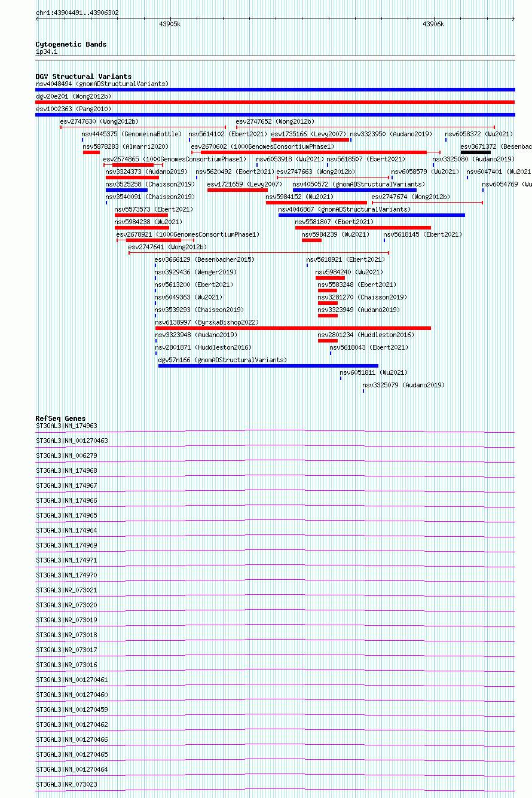
Task: Click variant esv2747652 (Wong2012b)
Action: pyautogui.click(x=275, y=121)
